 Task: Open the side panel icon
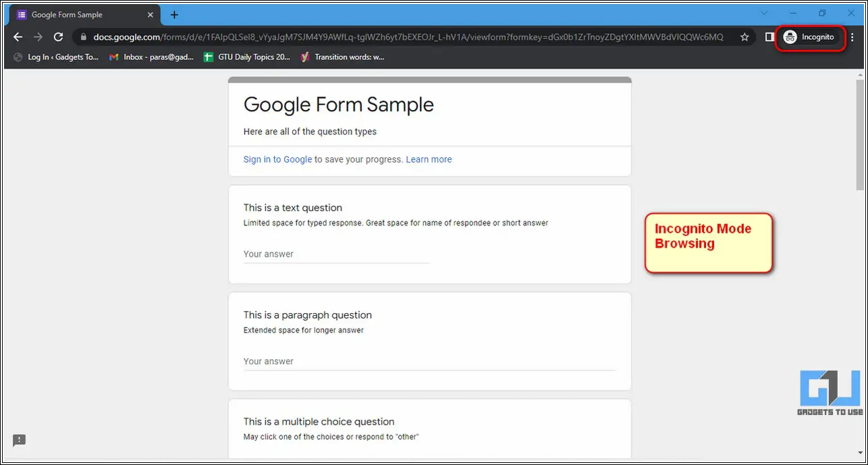pyautogui.click(x=769, y=37)
